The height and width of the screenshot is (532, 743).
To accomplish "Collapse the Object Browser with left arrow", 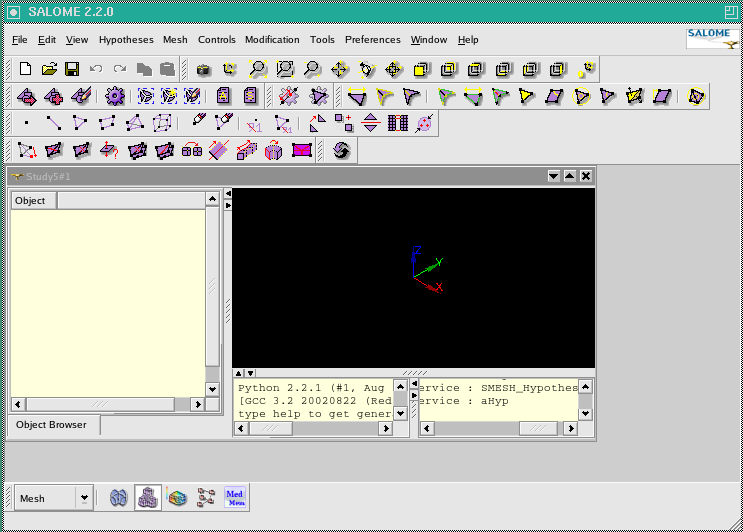I will pos(228,193).
